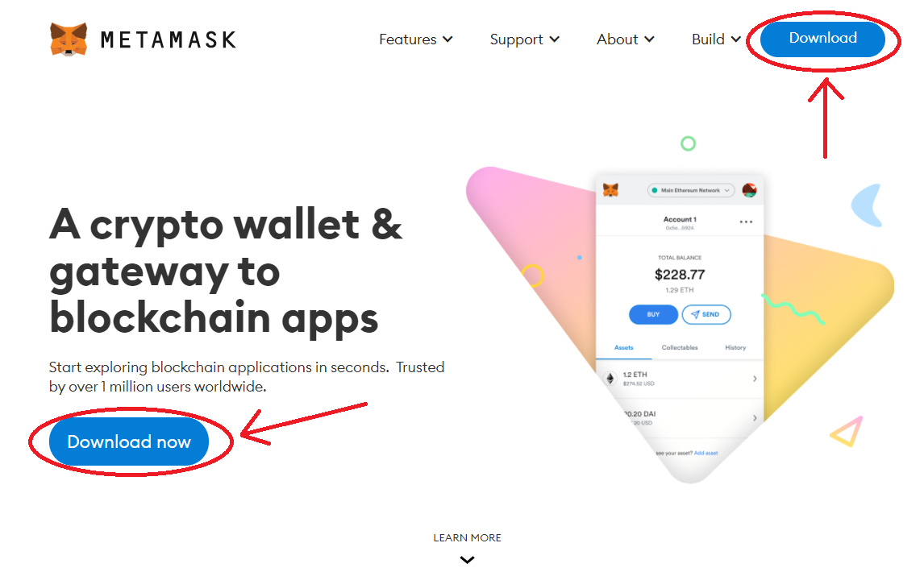Click the MetaMask fox logo in header
This screenshot has height=572, width=924.
(x=69, y=39)
